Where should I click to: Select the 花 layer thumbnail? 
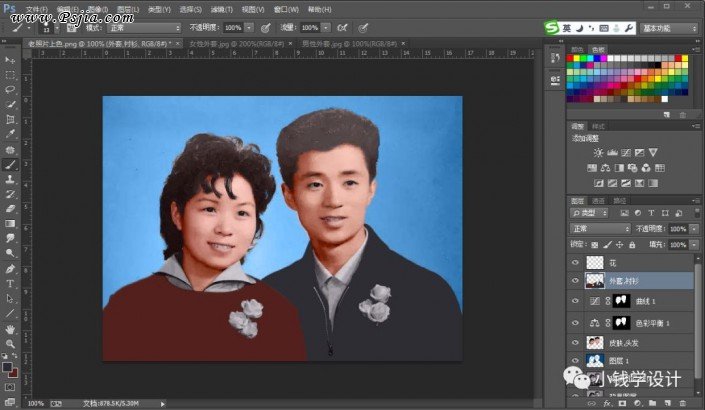[x=595, y=263]
